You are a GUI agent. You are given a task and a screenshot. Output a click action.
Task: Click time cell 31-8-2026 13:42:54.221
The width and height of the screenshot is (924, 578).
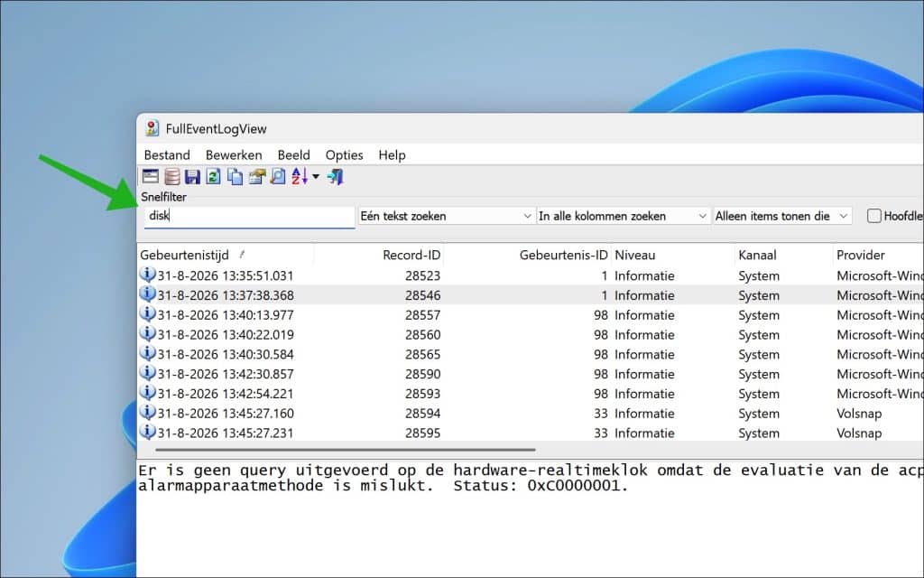pyautogui.click(x=225, y=394)
